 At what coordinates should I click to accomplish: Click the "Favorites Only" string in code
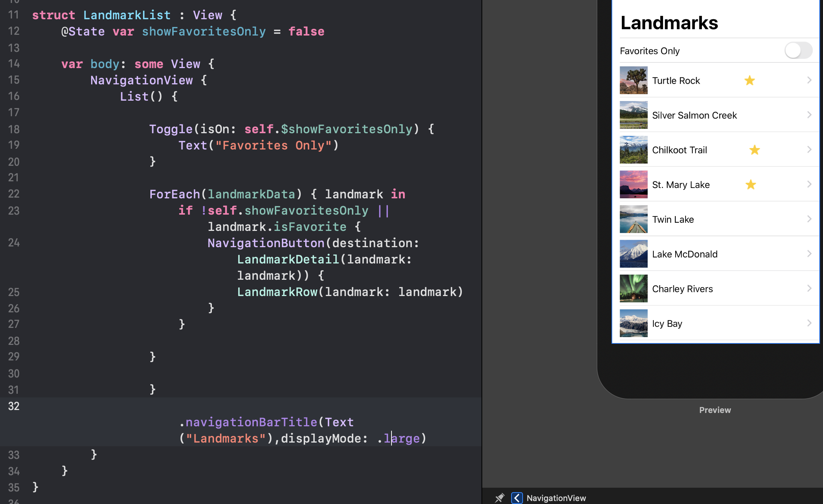[x=273, y=145]
